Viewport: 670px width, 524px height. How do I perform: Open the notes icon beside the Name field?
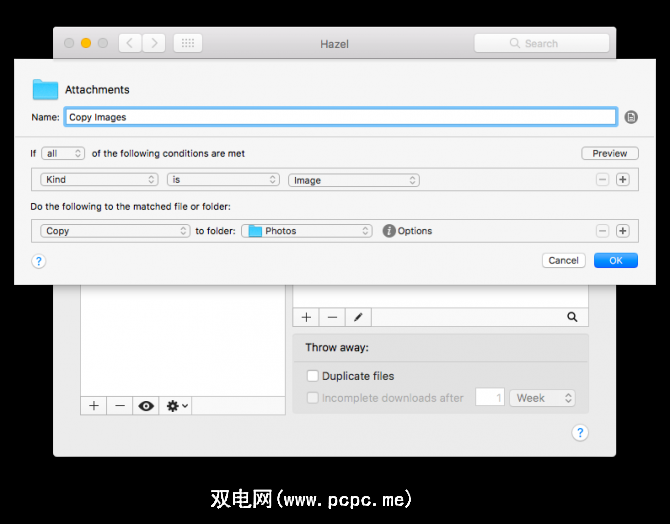tap(631, 117)
